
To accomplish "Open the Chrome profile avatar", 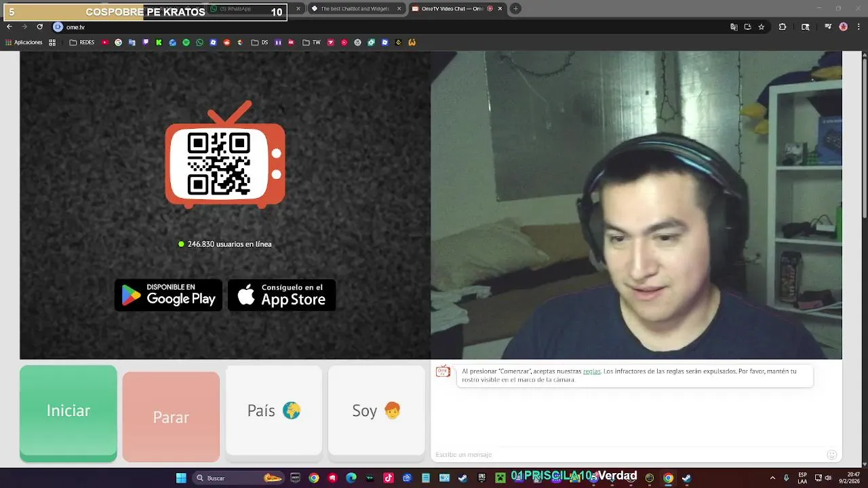I will [843, 27].
